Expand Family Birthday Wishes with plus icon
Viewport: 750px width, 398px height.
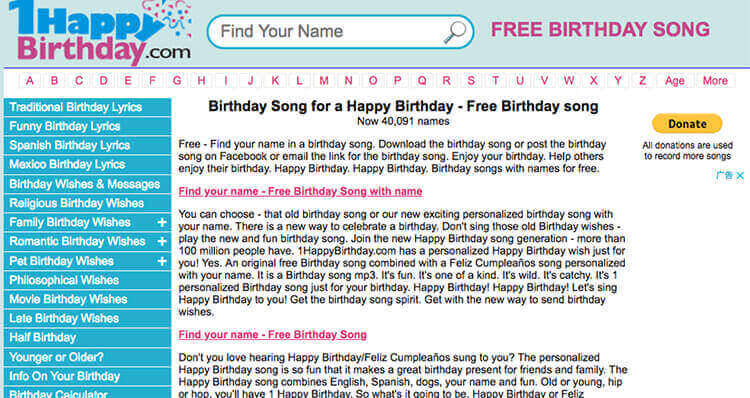click(162, 222)
